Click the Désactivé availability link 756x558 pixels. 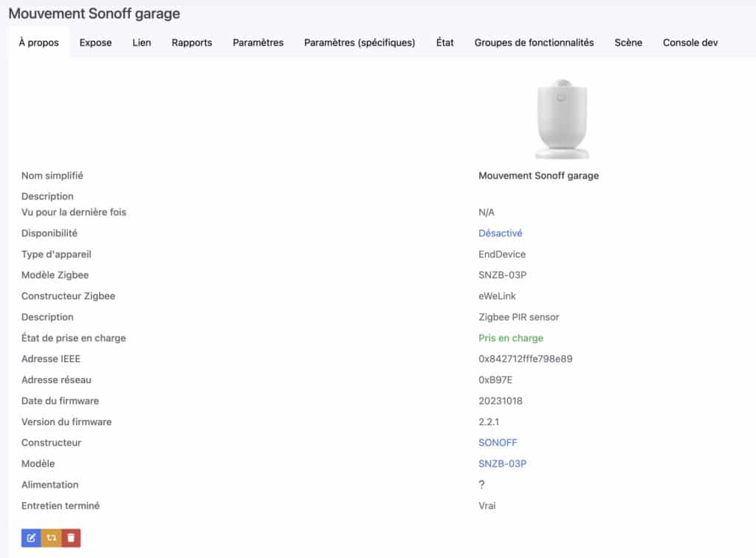coord(500,233)
